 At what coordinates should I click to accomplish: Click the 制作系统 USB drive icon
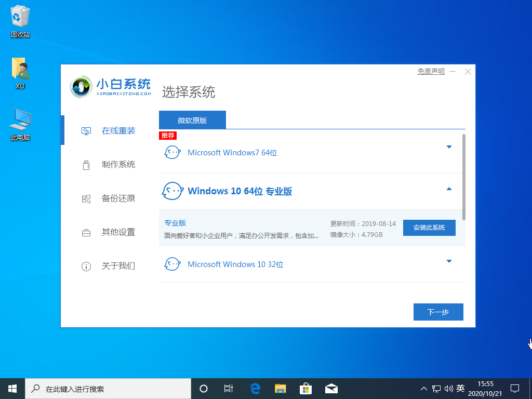click(x=86, y=165)
